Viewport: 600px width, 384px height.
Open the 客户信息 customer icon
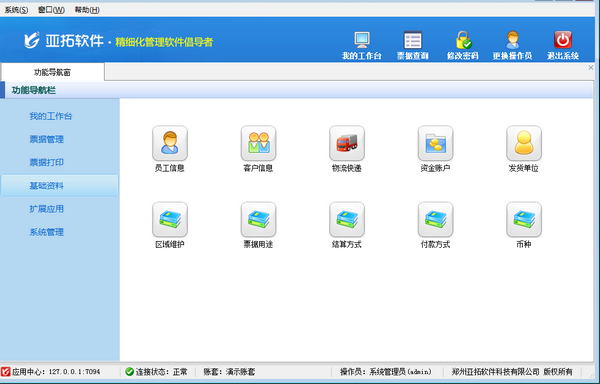(x=258, y=143)
